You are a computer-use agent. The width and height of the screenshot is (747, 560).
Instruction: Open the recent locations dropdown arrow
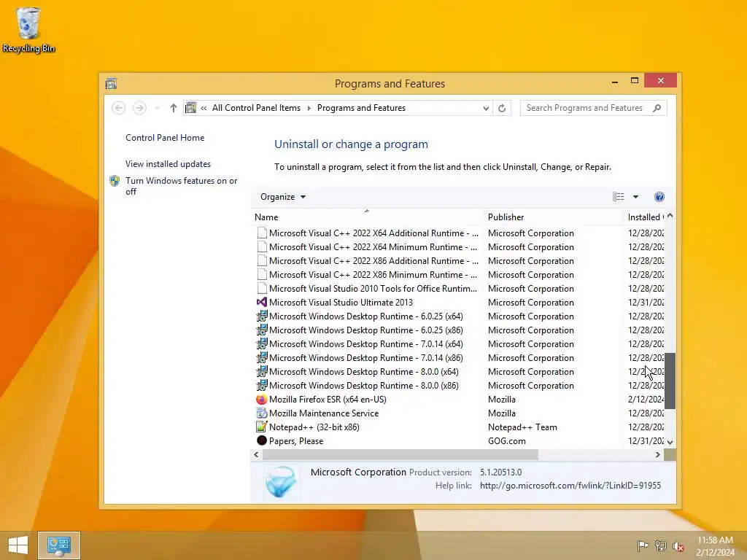(157, 108)
